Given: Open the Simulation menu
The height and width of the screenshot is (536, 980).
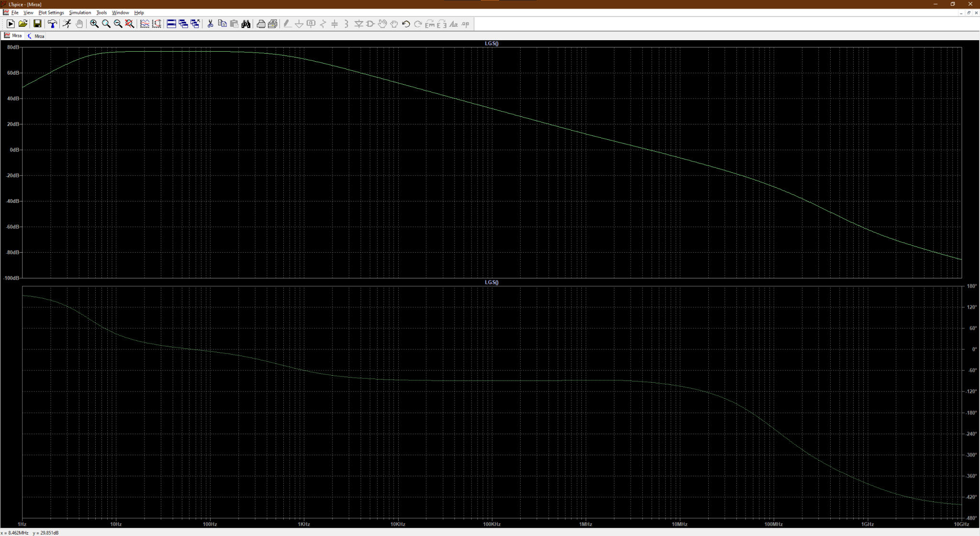Looking at the screenshot, I should (x=80, y=13).
